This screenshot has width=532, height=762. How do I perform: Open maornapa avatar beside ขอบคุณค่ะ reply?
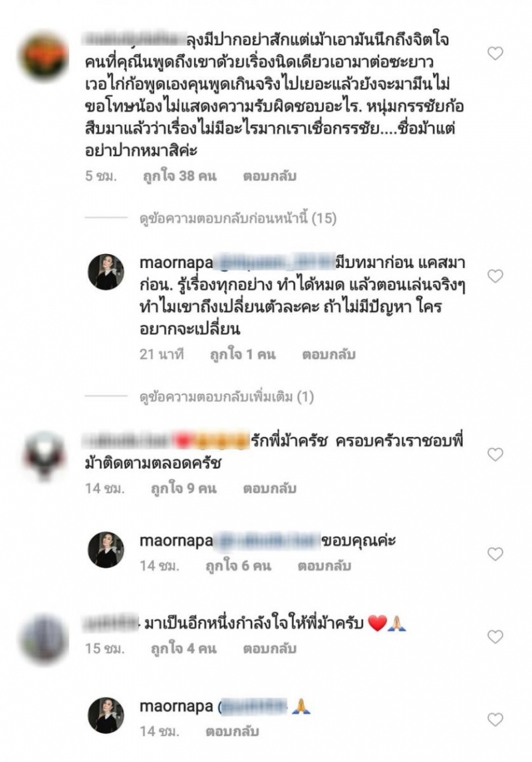pos(106,550)
